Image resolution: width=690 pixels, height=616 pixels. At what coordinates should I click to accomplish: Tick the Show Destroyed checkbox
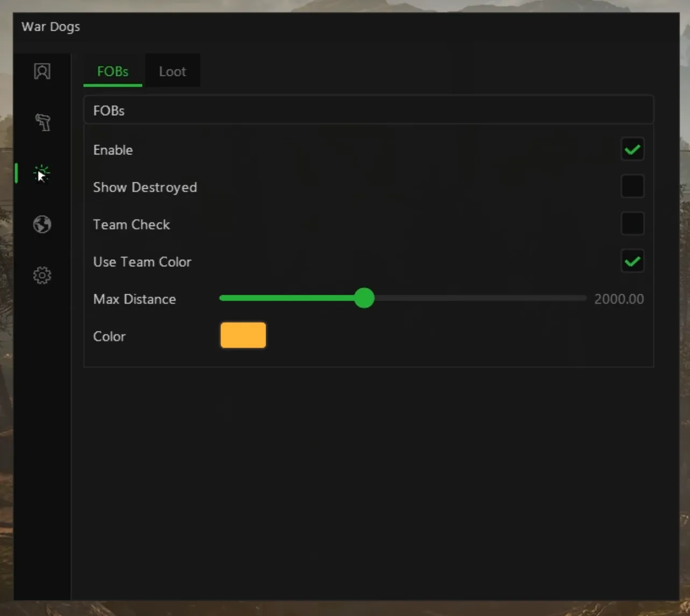632,187
